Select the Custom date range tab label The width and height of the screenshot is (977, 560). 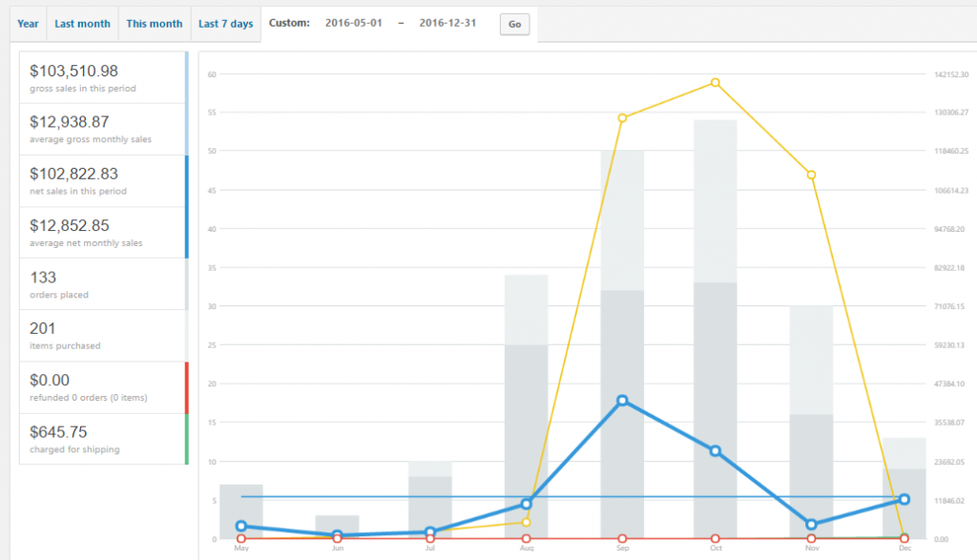click(289, 23)
